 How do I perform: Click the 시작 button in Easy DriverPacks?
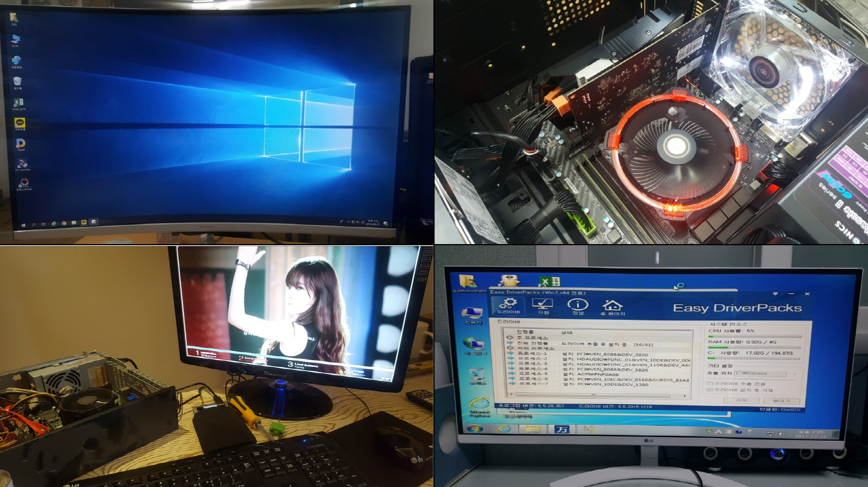click(x=741, y=400)
